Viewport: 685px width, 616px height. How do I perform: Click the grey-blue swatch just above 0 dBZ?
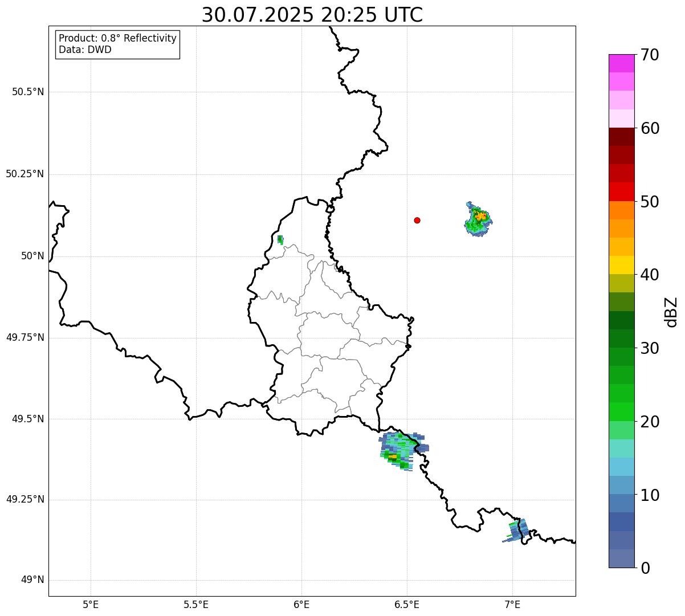(x=621, y=558)
